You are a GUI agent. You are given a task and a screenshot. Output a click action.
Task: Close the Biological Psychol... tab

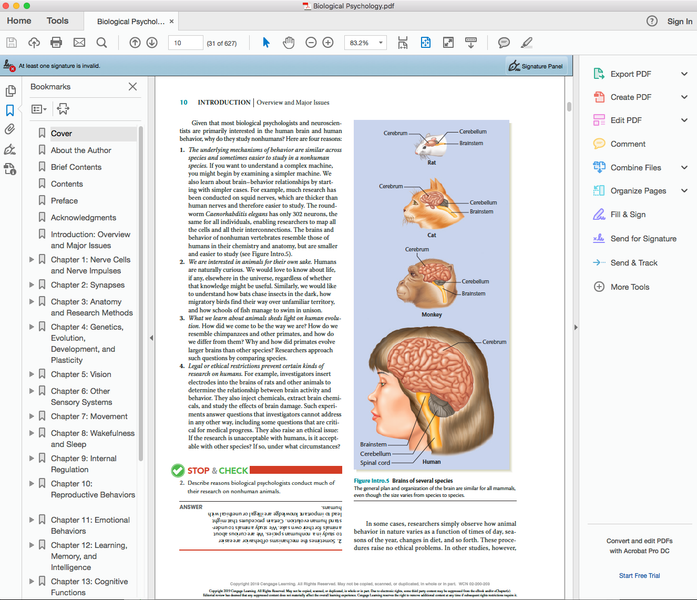click(172, 21)
